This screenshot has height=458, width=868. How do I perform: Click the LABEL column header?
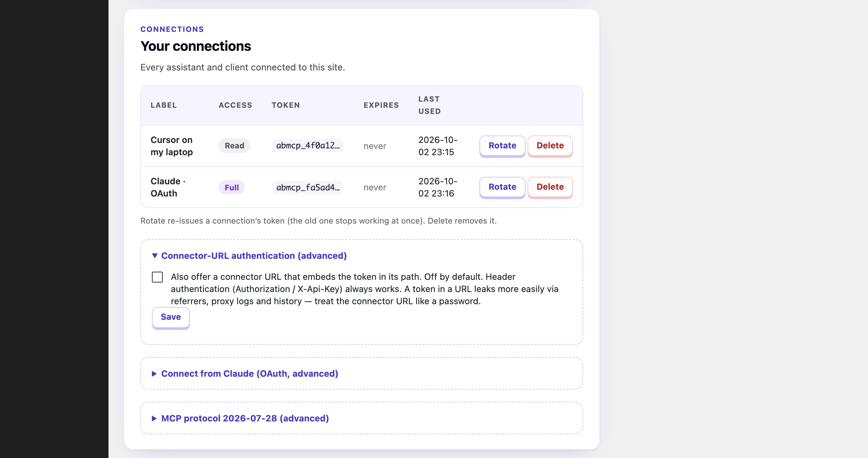[163, 105]
